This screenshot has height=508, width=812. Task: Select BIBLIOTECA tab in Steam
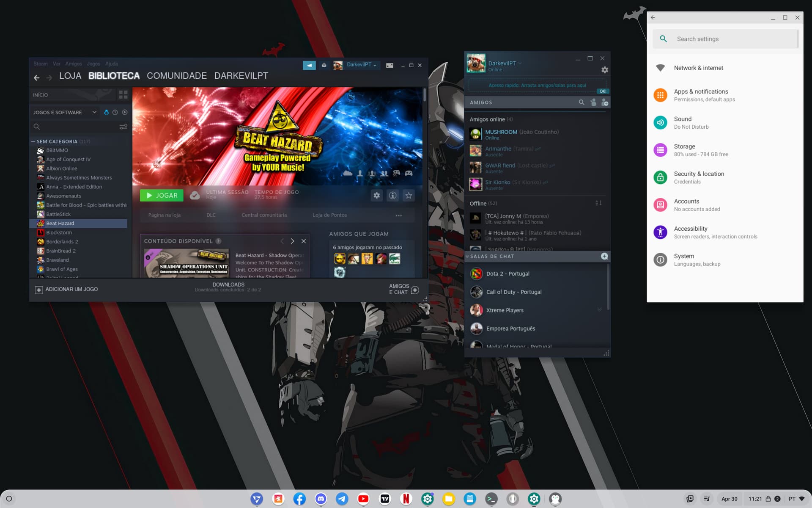coord(113,75)
